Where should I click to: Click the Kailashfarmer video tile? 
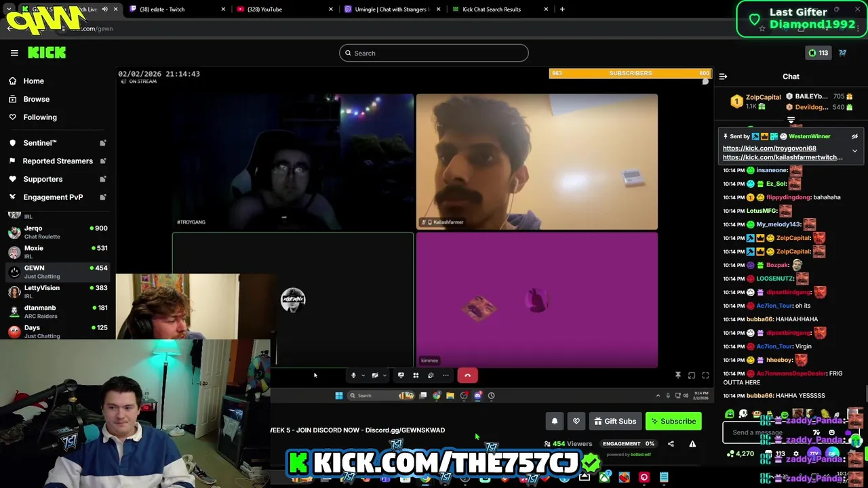tap(537, 162)
